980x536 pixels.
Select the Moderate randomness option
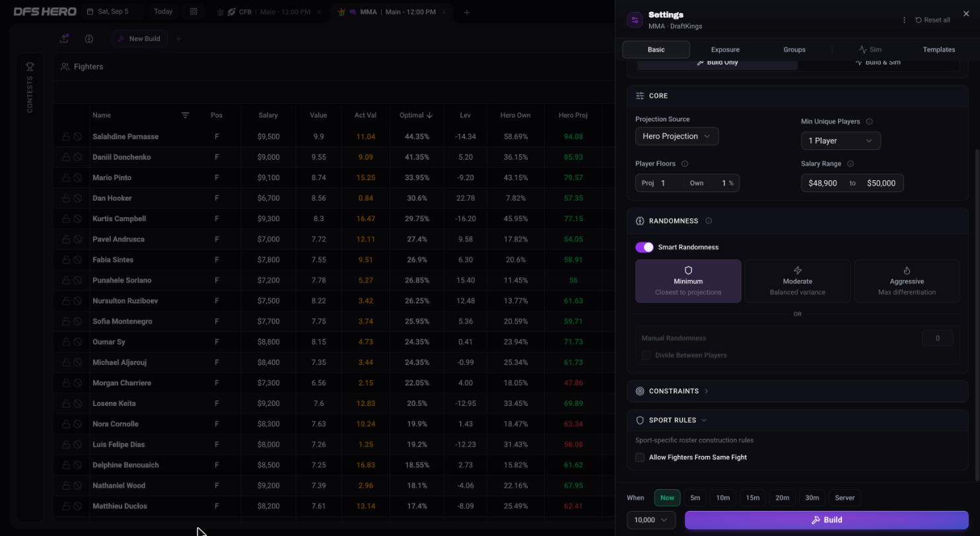tap(798, 281)
